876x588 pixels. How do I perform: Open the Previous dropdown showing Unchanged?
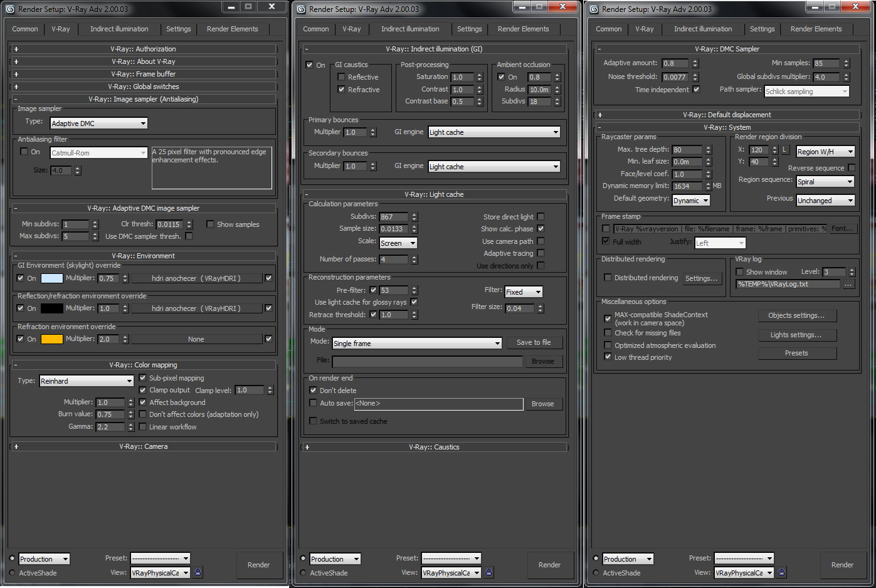pos(825,201)
